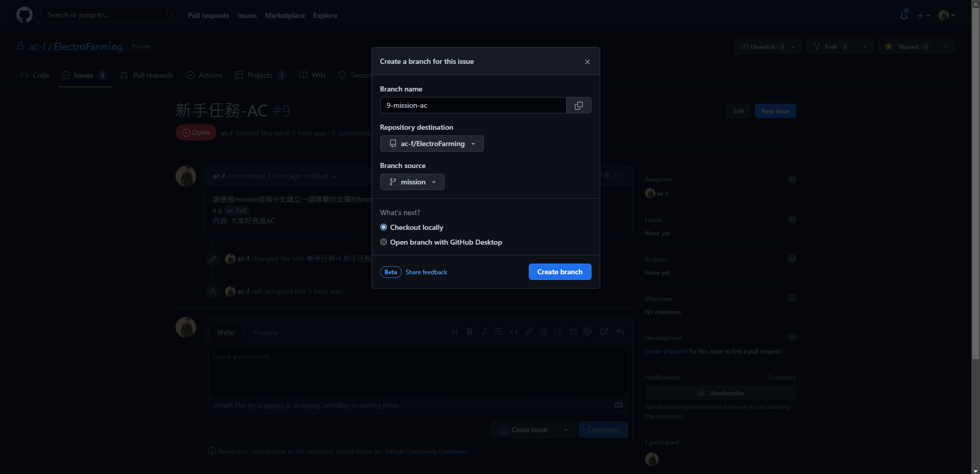Screen dimensions: 980x474
Task: Click the Fork button
Action: pyautogui.click(x=830, y=46)
